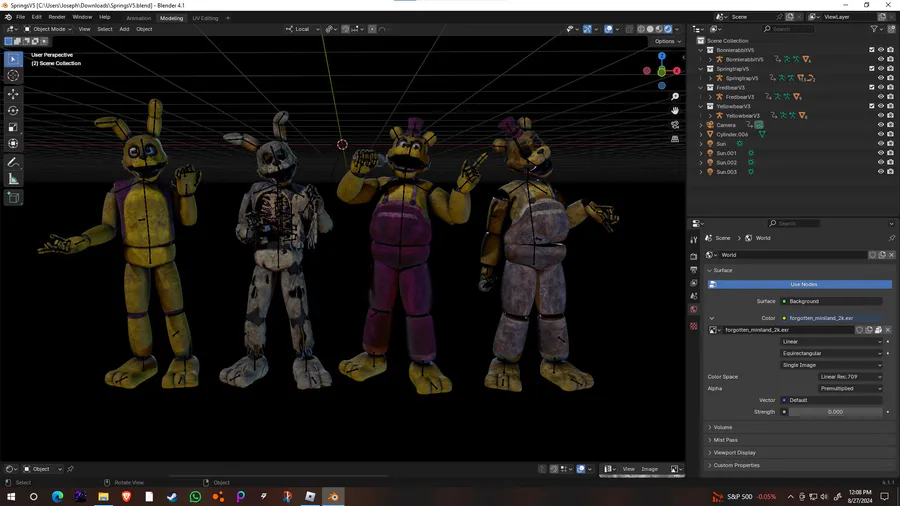Activate the Rotate tool
900x506 pixels.
click(13, 110)
